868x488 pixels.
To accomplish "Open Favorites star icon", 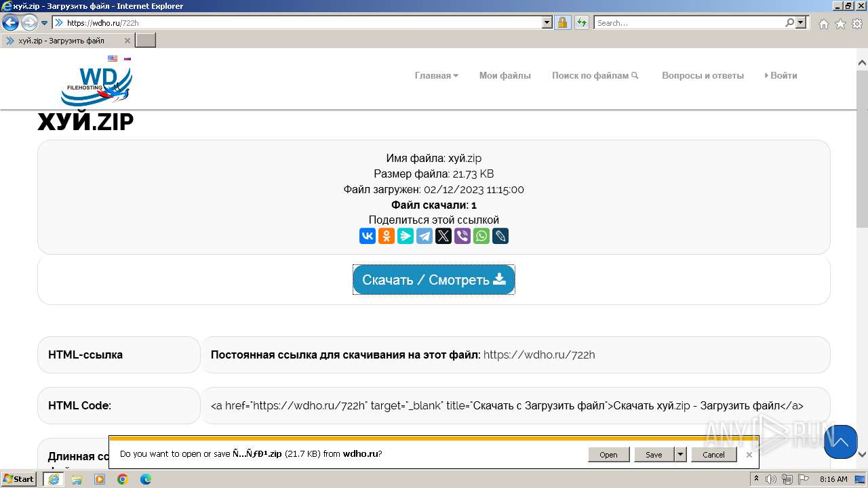I will point(840,24).
